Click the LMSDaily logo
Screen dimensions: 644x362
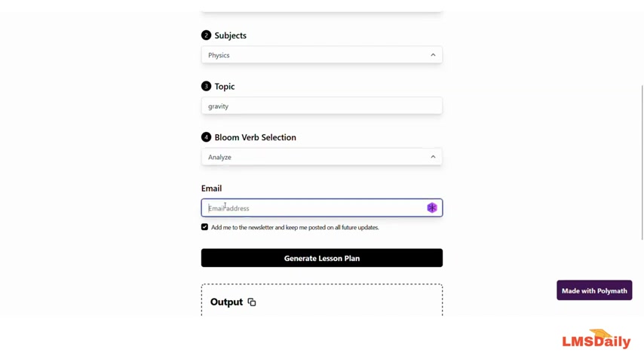click(596, 339)
